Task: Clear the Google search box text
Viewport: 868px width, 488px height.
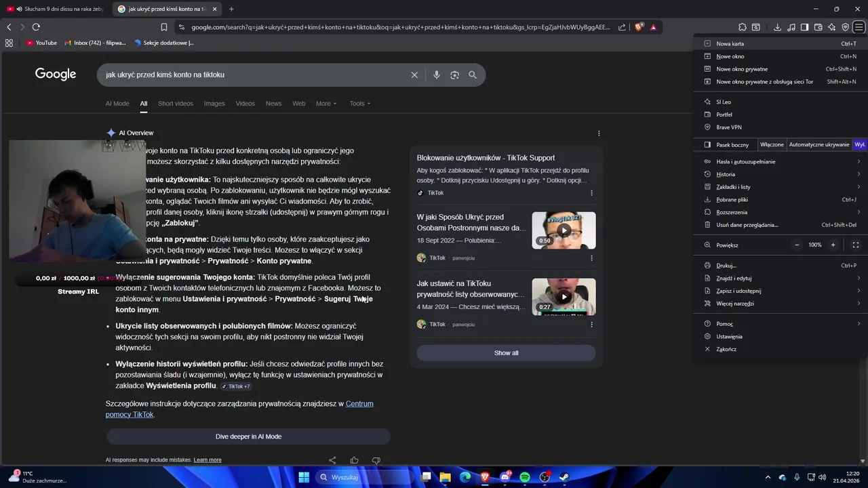Action: [414, 75]
